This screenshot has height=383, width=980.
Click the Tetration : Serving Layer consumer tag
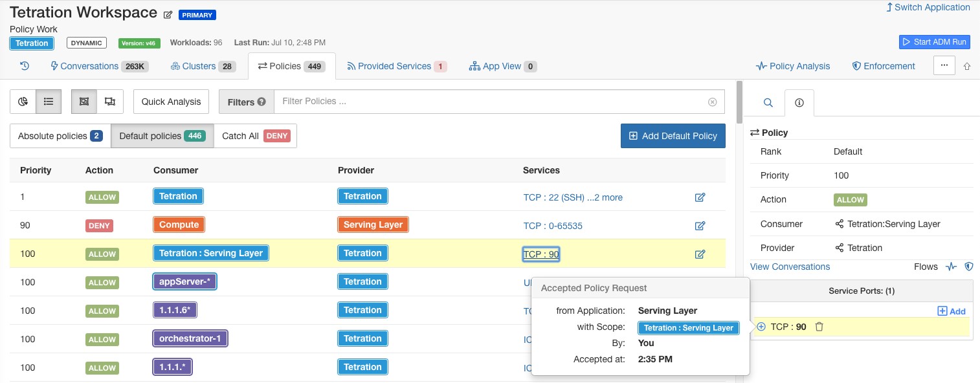pos(211,253)
